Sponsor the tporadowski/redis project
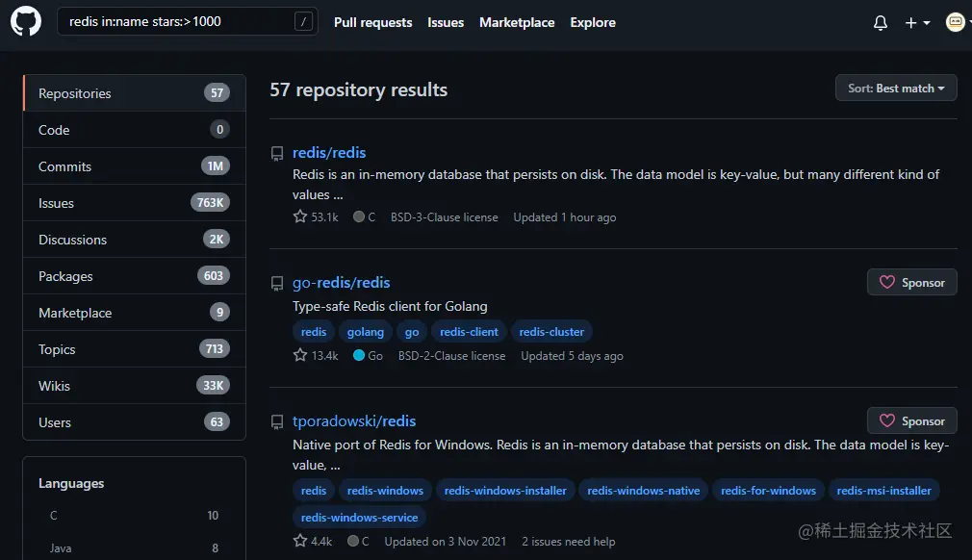The height and width of the screenshot is (560, 972). (x=912, y=421)
